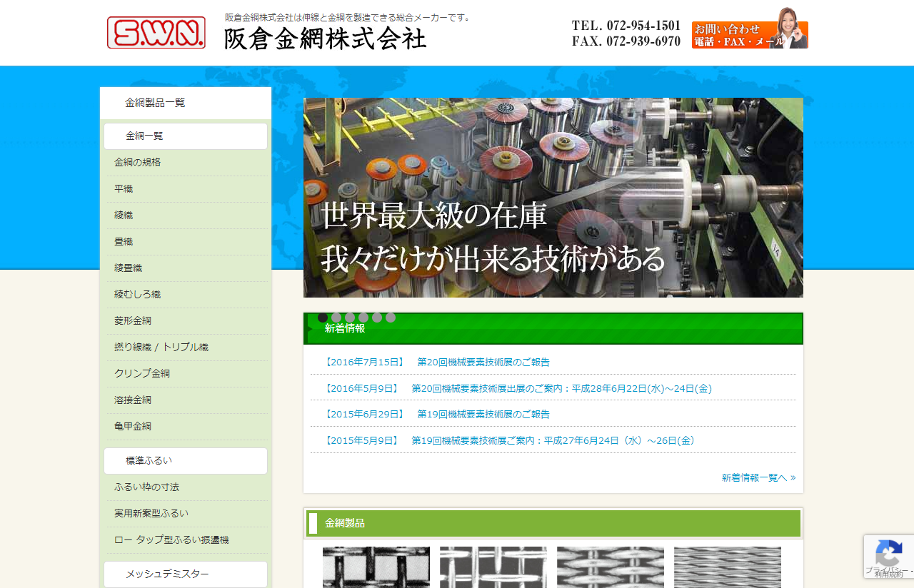Open the 標準ふるい section header

(186, 461)
